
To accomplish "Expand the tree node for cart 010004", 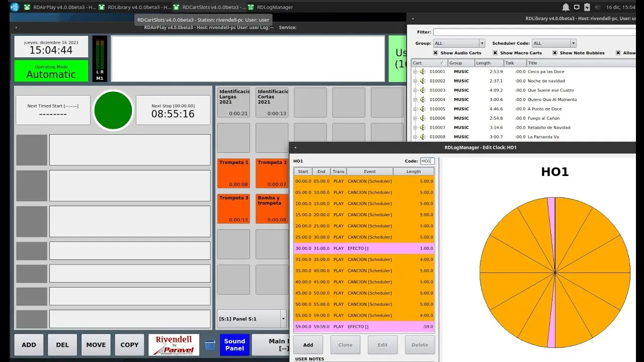I will [x=415, y=100].
